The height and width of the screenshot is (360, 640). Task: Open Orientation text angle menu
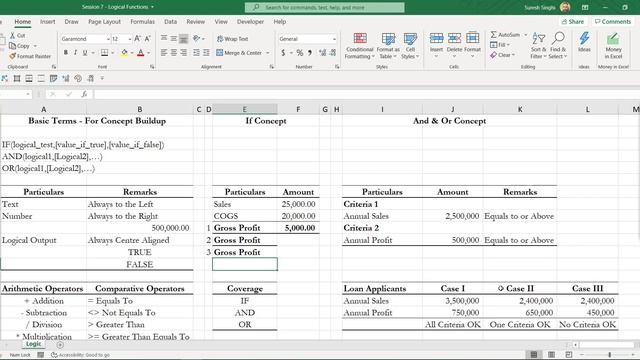(x=198, y=39)
